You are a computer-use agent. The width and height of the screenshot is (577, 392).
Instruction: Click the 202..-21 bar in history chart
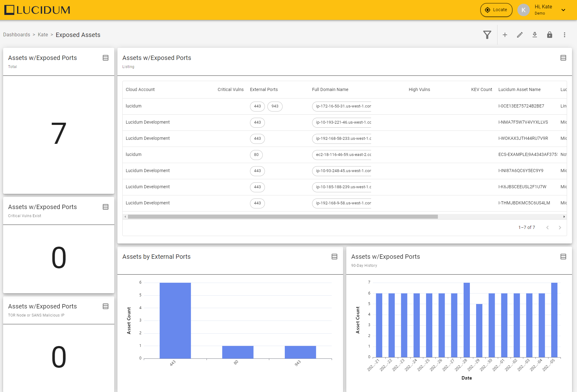tap(379, 325)
